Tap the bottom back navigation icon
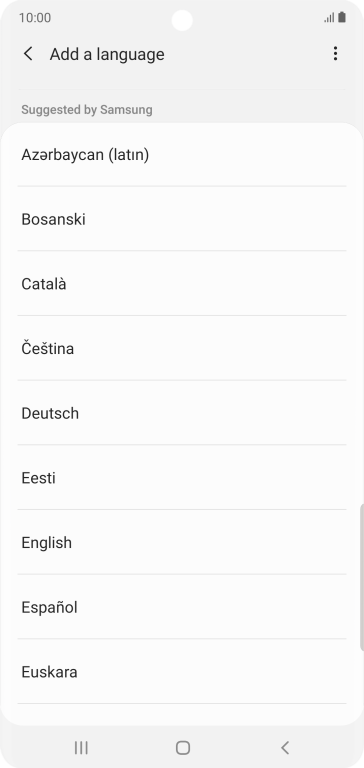Screen dimensions: 364x768 pos(285,747)
